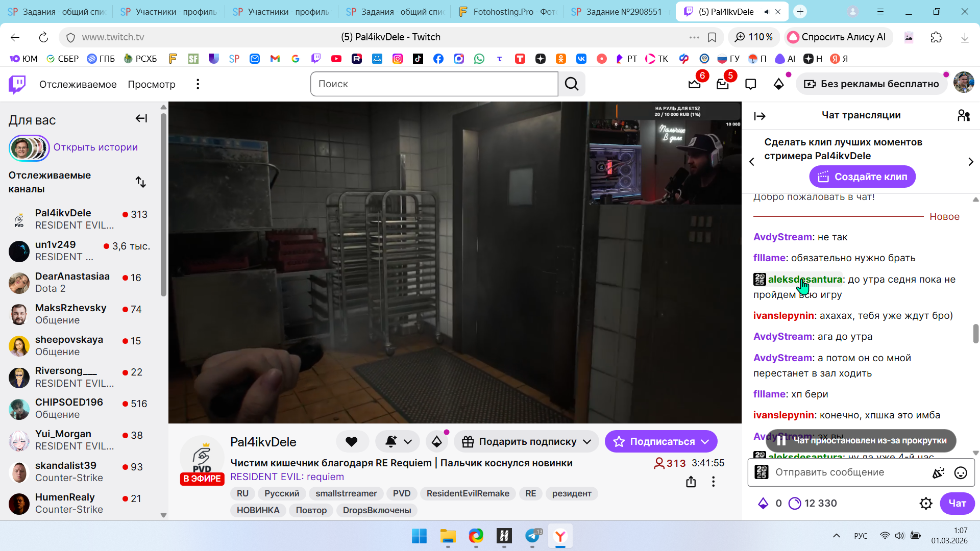Click the search magnifier button

click(x=572, y=84)
